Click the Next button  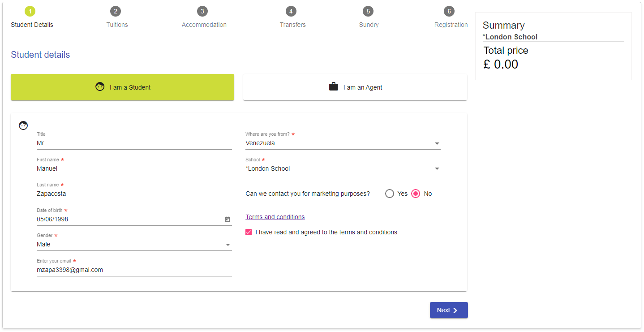coord(449,310)
